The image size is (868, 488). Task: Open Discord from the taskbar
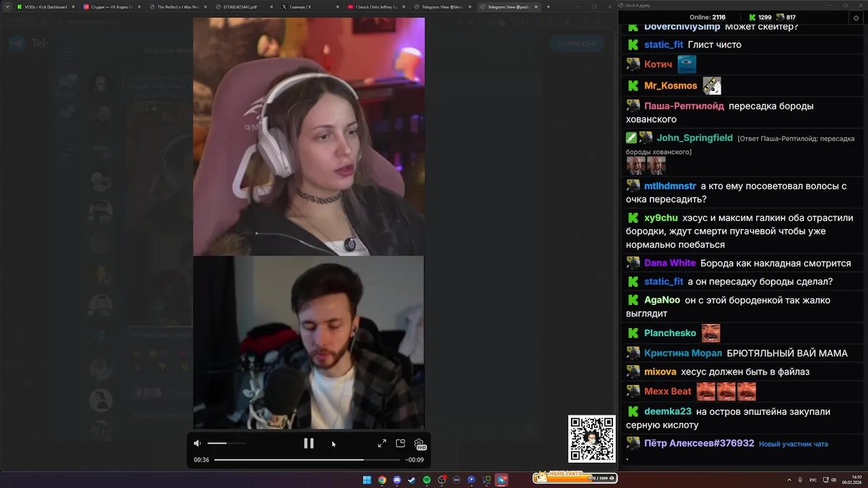coord(397,480)
